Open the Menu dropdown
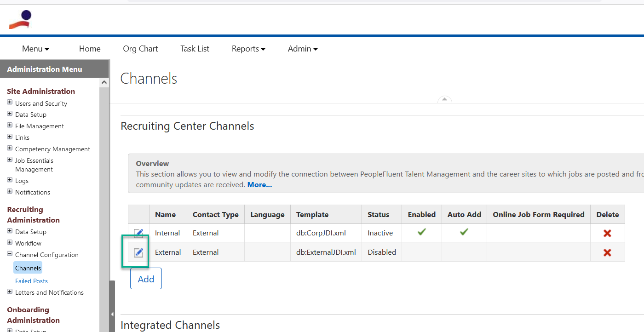644x332 pixels. pyautogui.click(x=35, y=49)
